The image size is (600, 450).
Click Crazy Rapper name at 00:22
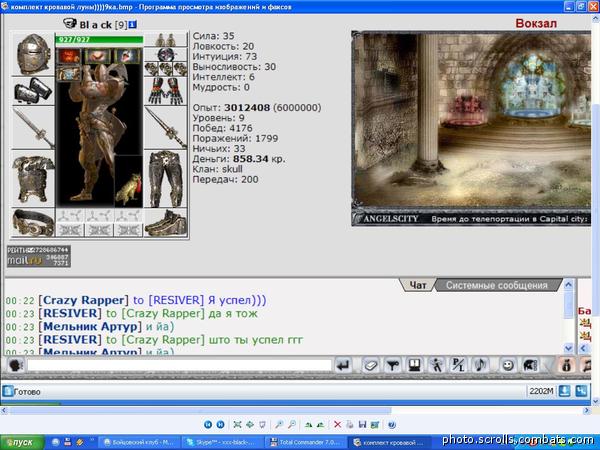coord(84,300)
